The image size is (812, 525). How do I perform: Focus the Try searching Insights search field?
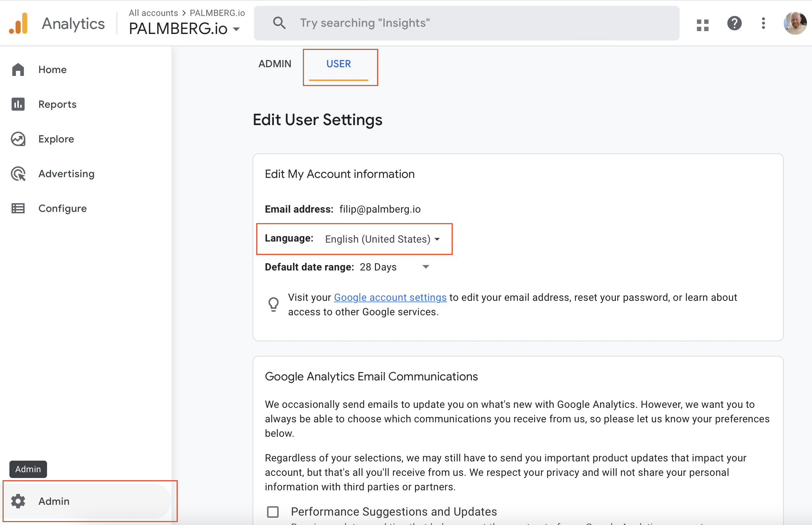coord(466,23)
